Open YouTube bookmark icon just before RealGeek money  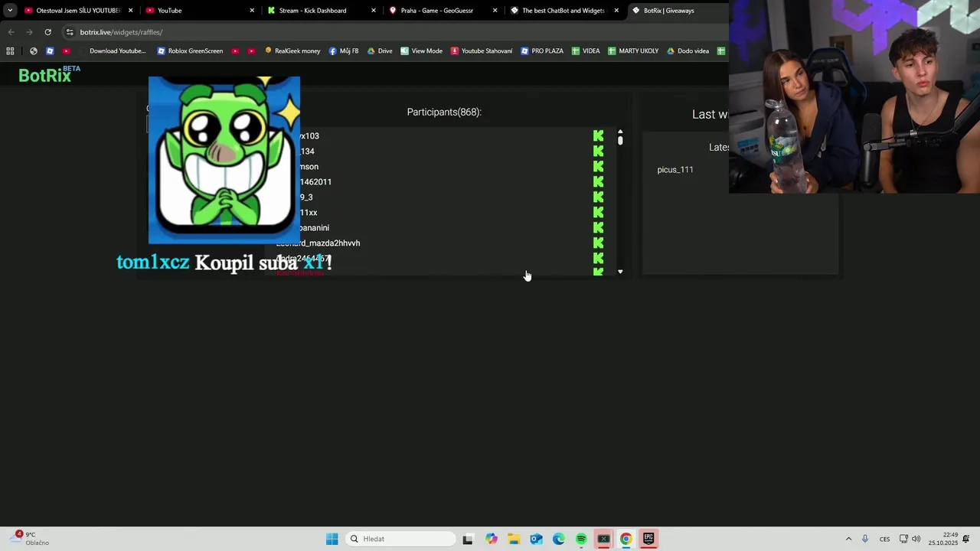(251, 51)
